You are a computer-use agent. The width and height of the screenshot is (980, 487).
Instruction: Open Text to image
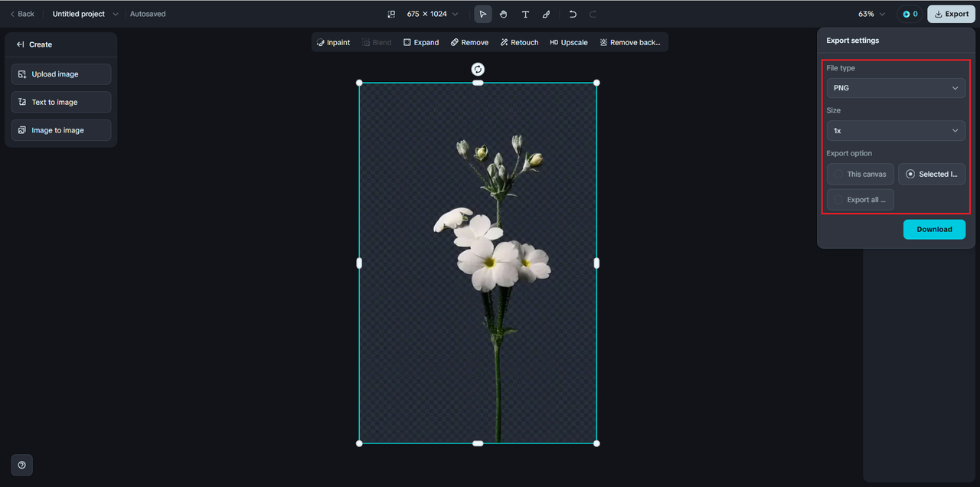click(61, 102)
